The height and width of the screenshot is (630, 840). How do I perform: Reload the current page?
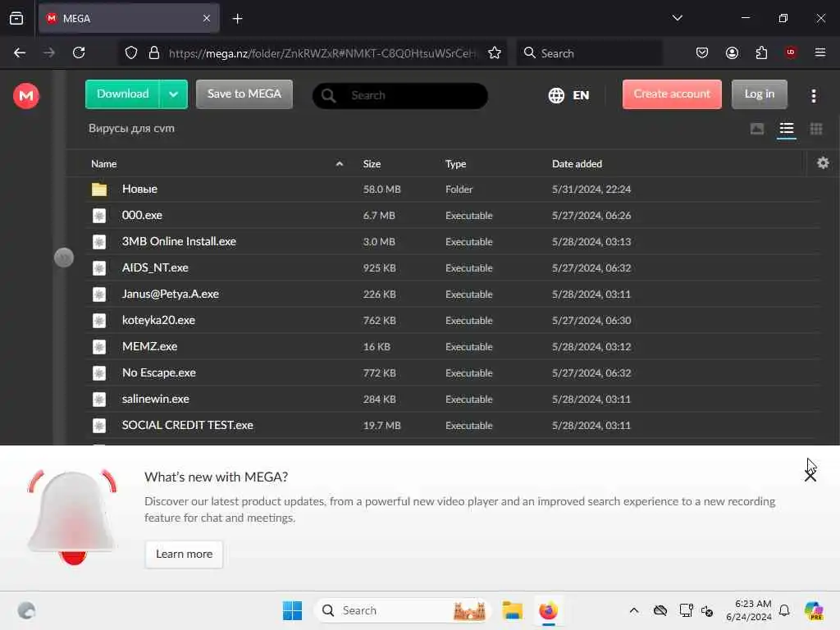click(x=79, y=52)
